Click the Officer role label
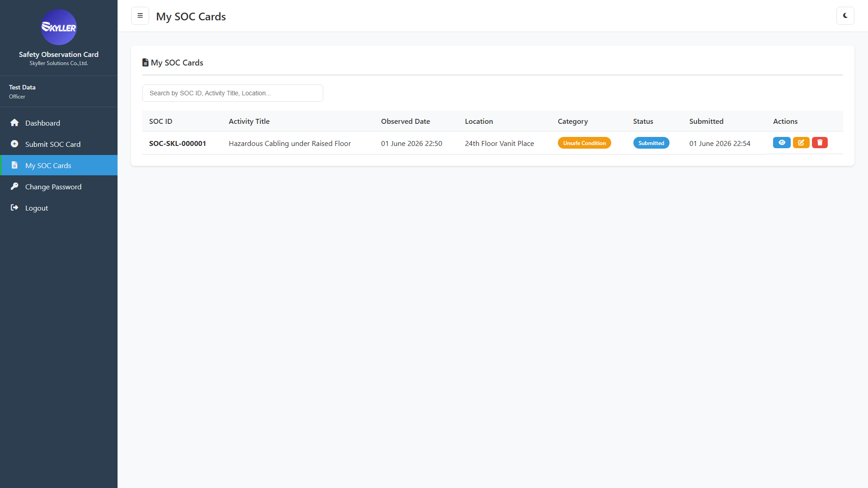 (x=17, y=97)
